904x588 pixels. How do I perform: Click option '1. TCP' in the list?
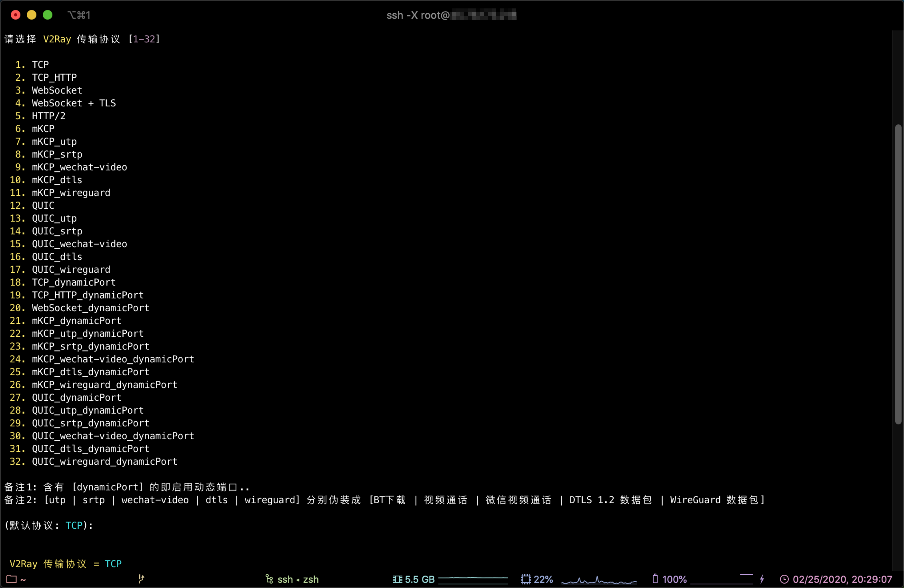click(32, 65)
